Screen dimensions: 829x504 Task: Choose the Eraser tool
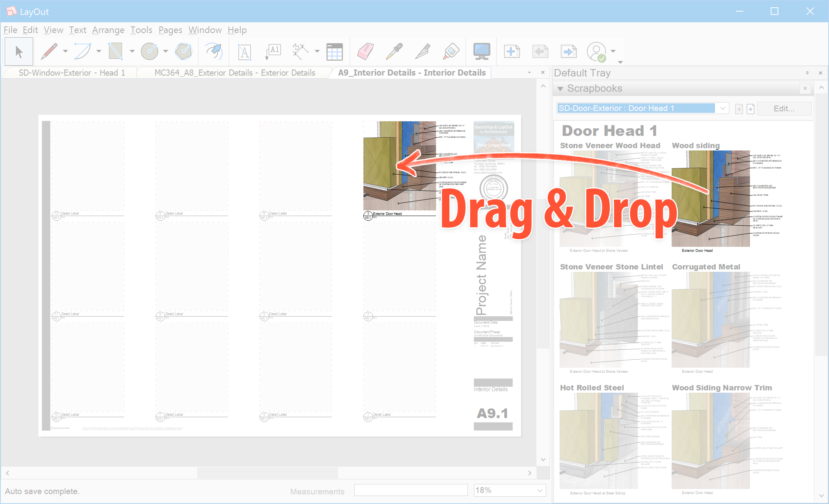point(365,51)
